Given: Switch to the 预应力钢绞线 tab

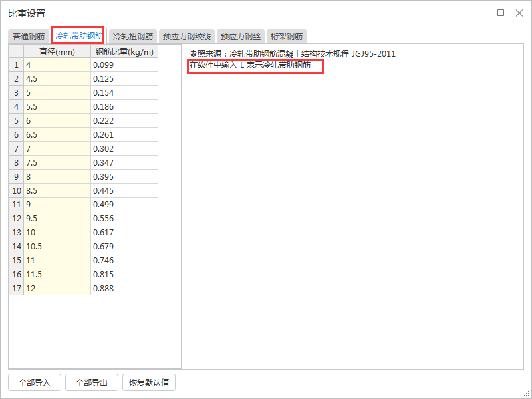Looking at the screenshot, I should 187,36.
